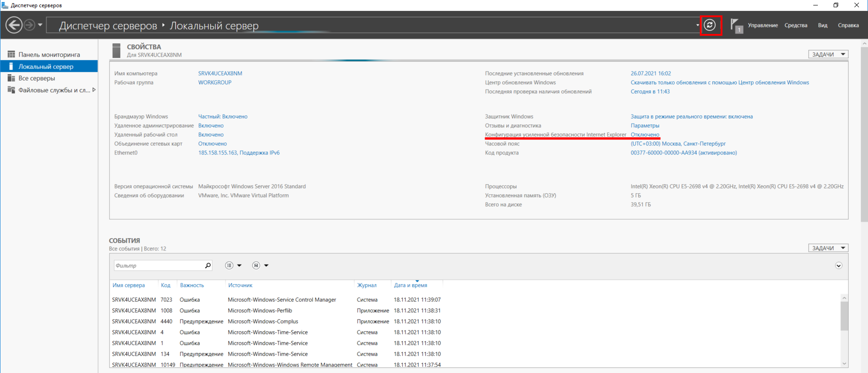Click IE enhanced security Отключено link
Viewport: 868px width, 373px height.
pyautogui.click(x=645, y=135)
